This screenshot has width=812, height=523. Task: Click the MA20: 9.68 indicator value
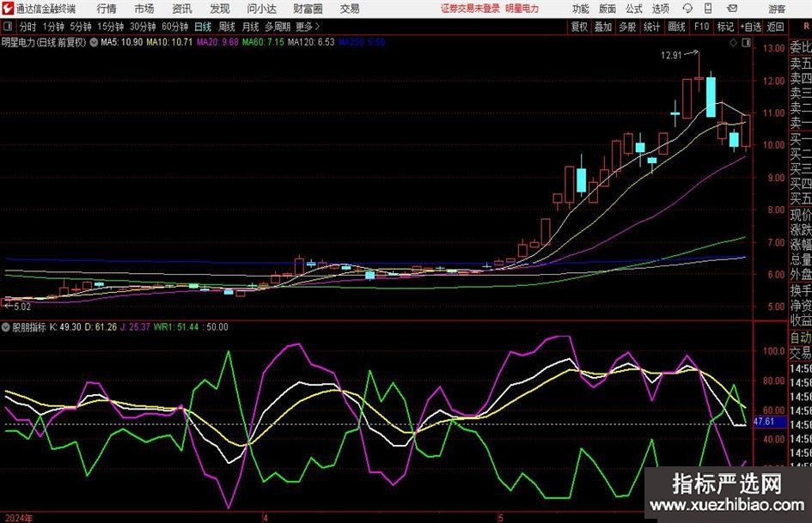[x=217, y=42]
